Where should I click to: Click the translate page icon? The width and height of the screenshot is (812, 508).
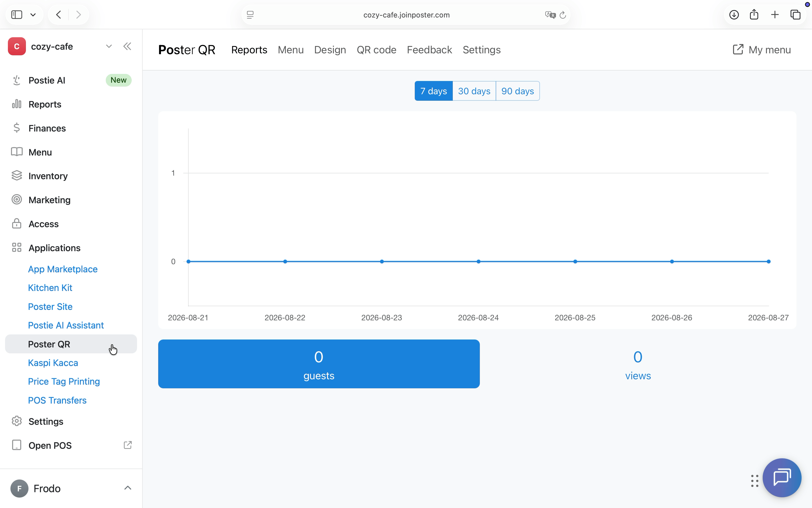click(x=550, y=15)
